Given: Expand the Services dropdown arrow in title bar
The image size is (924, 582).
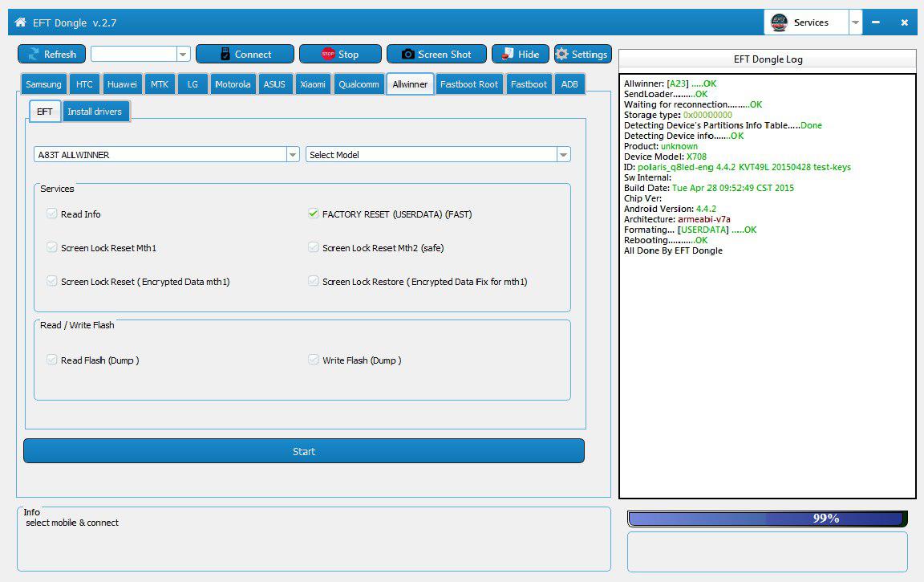Looking at the screenshot, I should (856, 22).
